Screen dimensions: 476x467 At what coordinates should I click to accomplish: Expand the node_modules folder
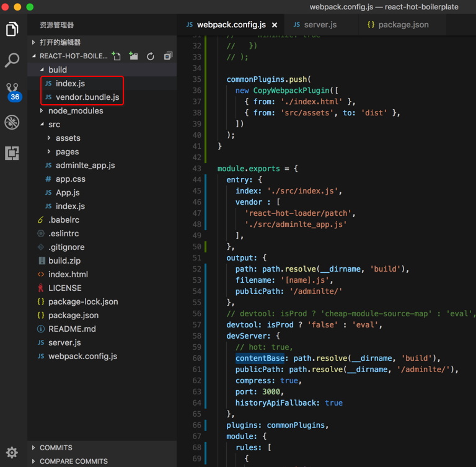[75, 111]
